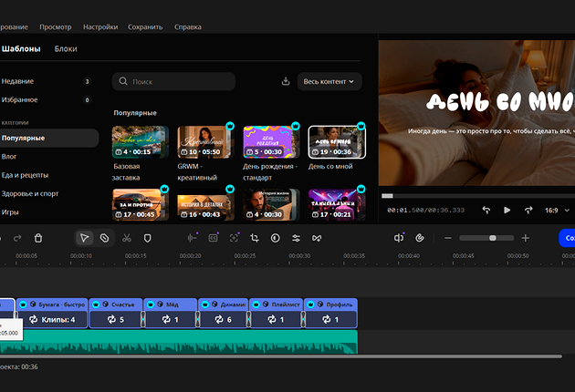Select the Игры category

point(10,212)
